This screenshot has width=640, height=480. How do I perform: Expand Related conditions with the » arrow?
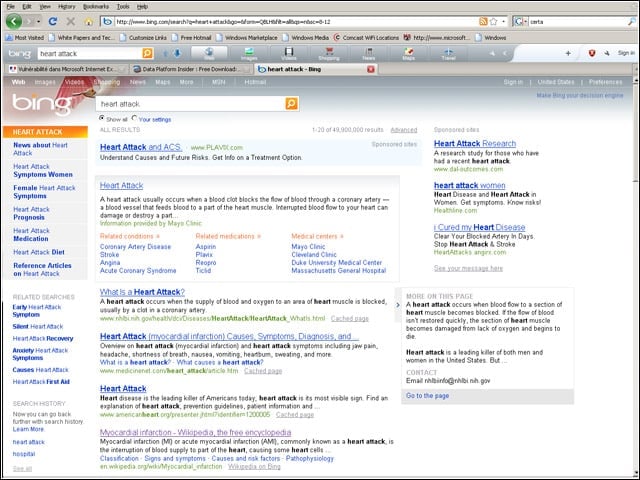(158, 236)
